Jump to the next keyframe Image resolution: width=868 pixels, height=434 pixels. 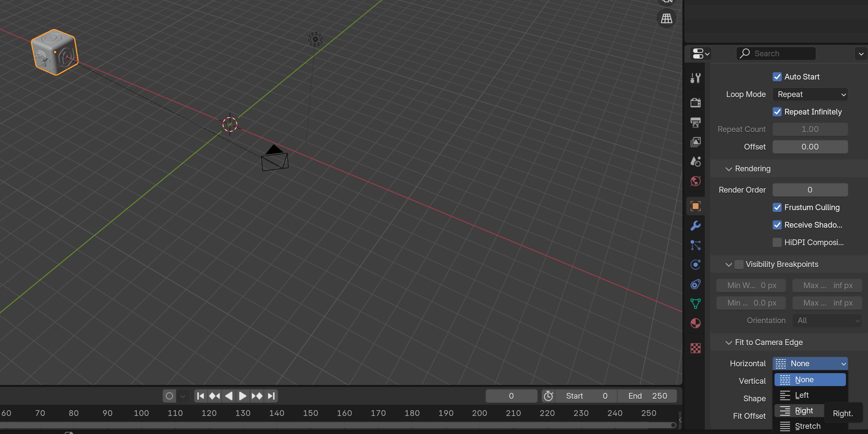click(257, 396)
